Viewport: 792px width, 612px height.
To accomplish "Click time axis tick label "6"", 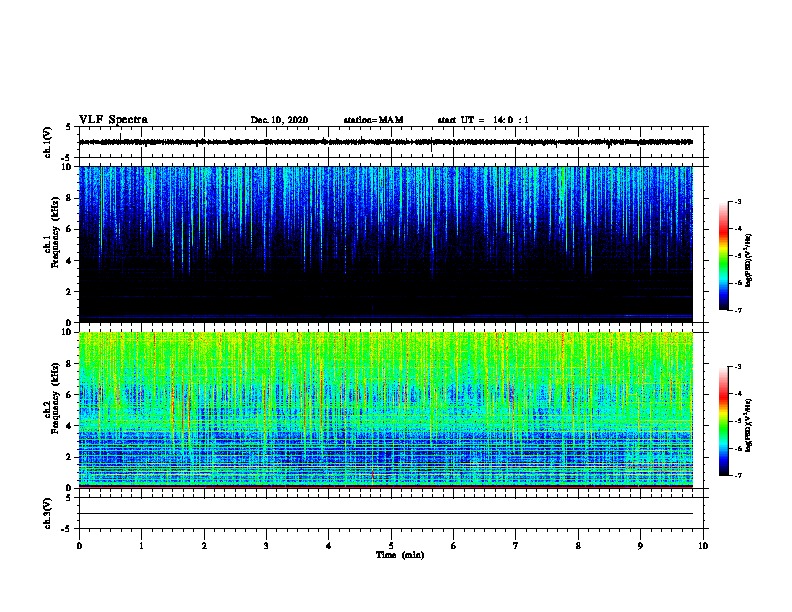I will [454, 546].
